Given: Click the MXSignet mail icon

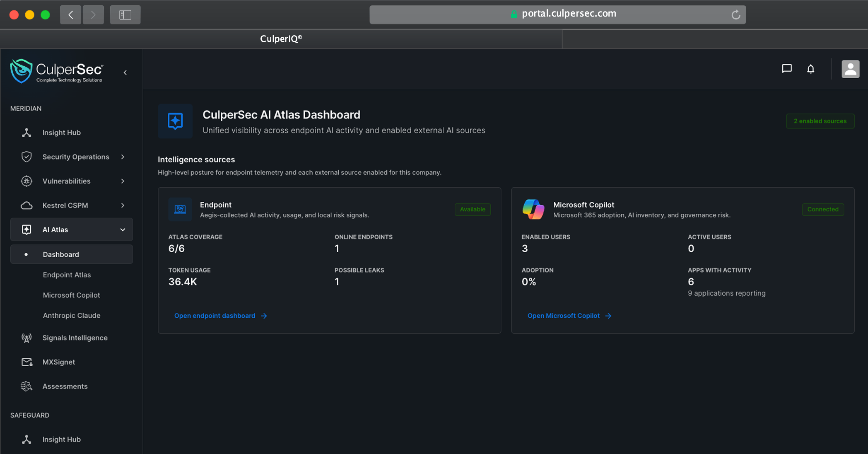Looking at the screenshot, I should 27,362.
